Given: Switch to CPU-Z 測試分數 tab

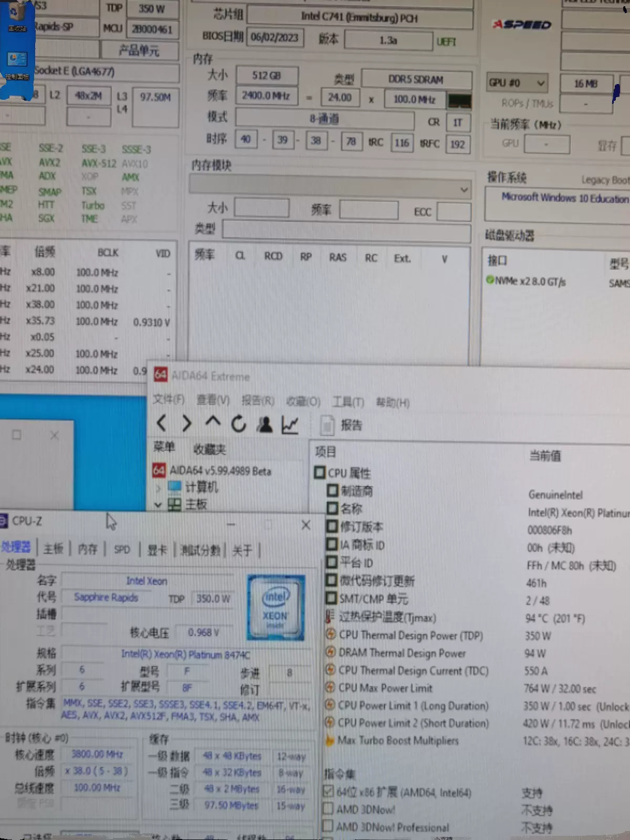Looking at the screenshot, I should coord(200,551).
